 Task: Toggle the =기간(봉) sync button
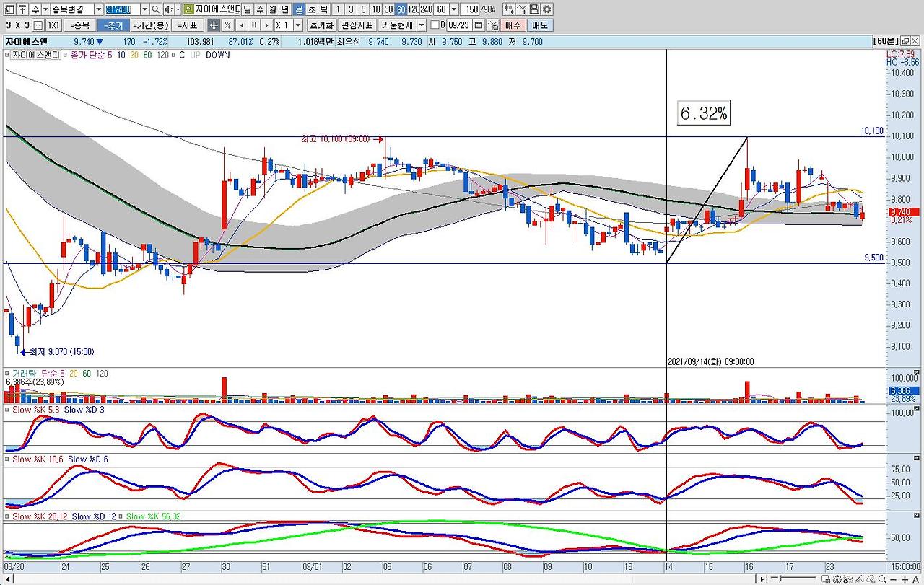(x=150, y=25)
